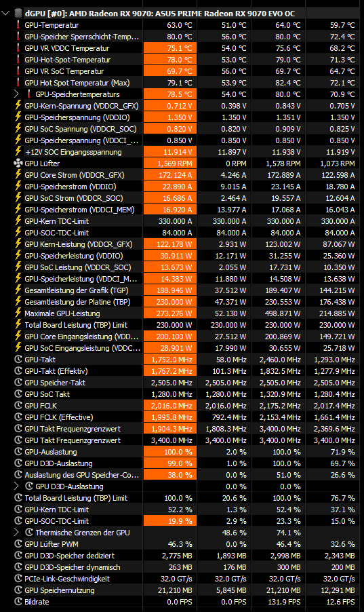
Task: Click clock icon beside PCIe-Link-Geschwindigkeit
Action: coord(18,579)
